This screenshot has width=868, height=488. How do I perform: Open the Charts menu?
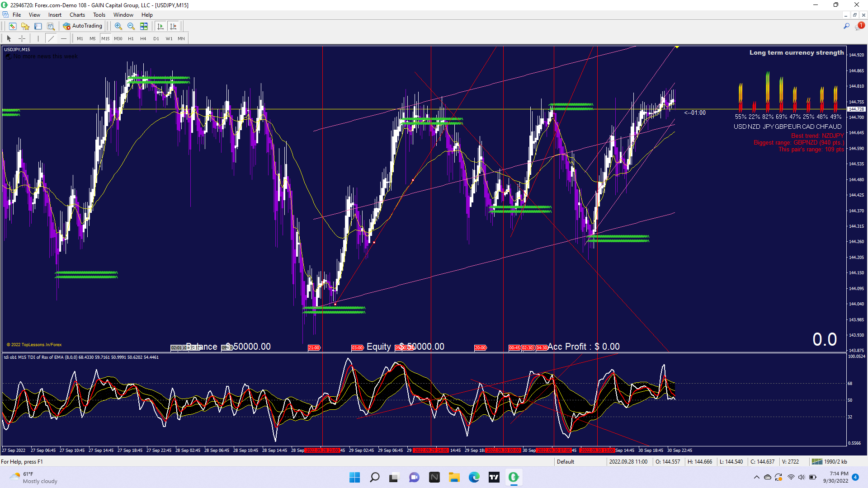click(x=77, y=15)
